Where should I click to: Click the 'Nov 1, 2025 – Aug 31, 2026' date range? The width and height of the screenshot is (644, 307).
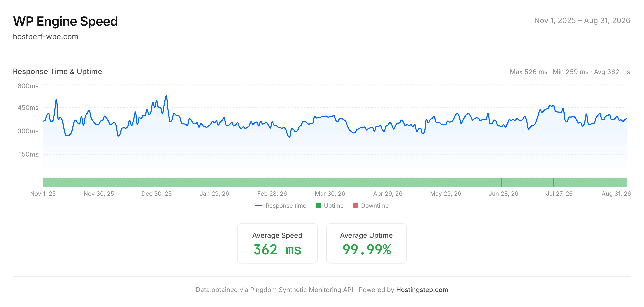(582, 21)
